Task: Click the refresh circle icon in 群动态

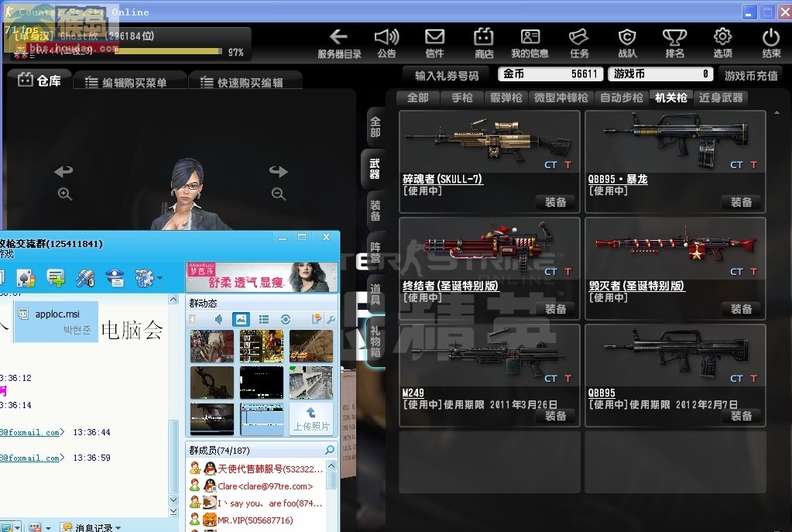Action: coord(286,319)
